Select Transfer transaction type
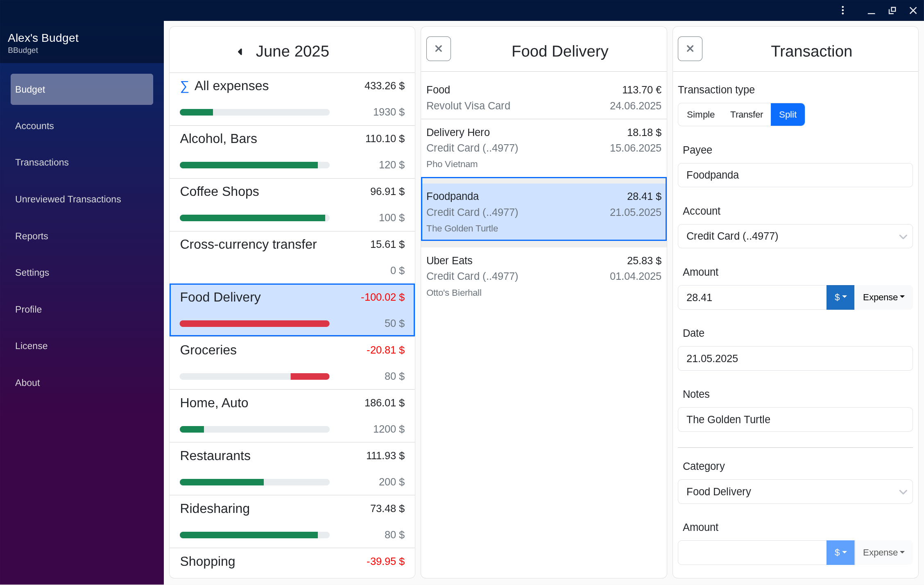 746,115
